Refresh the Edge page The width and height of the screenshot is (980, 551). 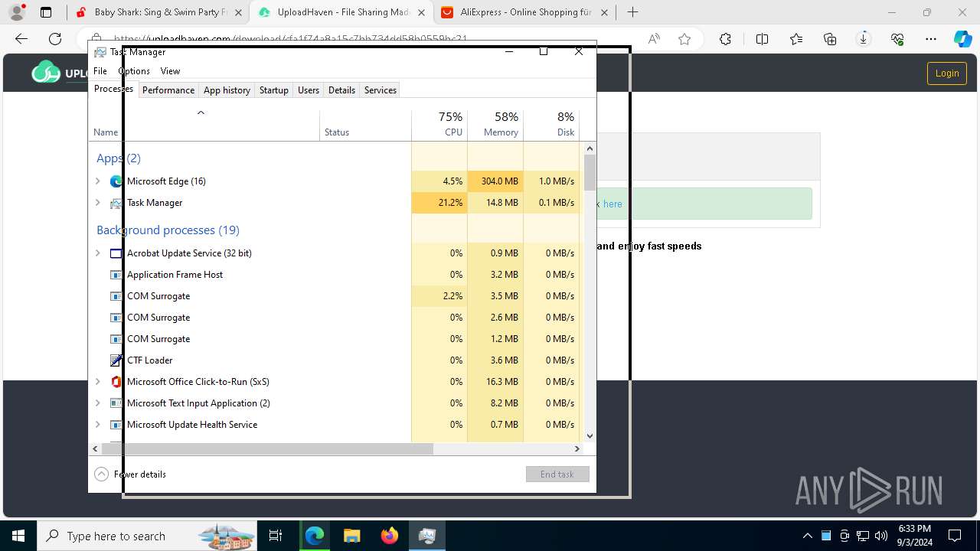(55, 39)
